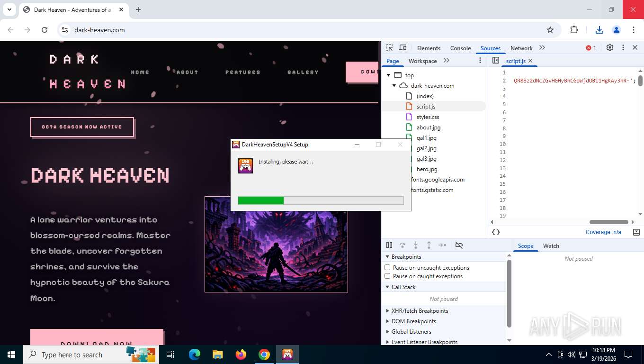Step over next function call icon
This screenshot has height=364, width=644.
402,245
